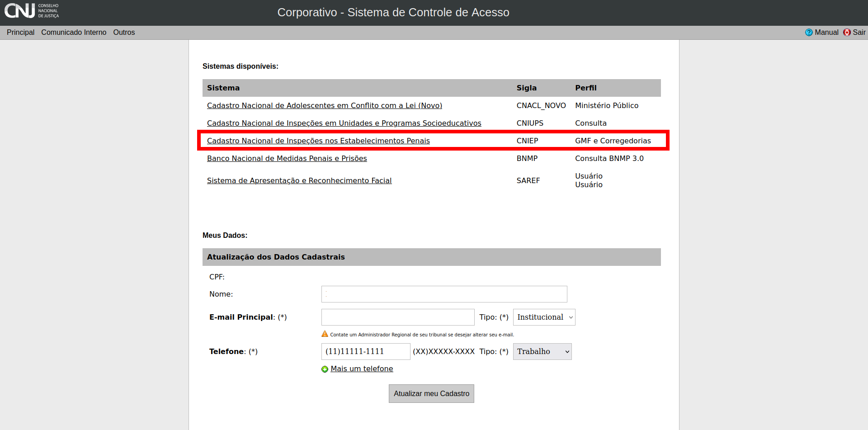
Task: Open the Outros menu
Action: pyautogui.click(x=124, y=33)
